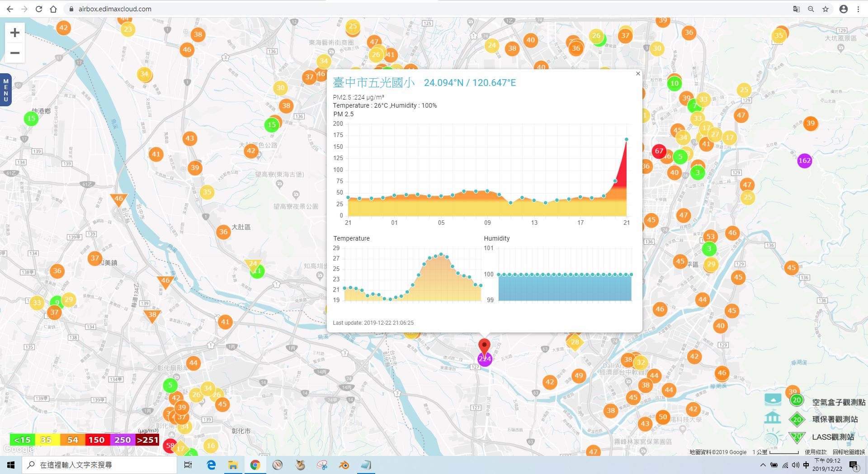This screenshot has height=474, width=868.
Task: Bookmark this page with star icon
Action: point(826,9)
